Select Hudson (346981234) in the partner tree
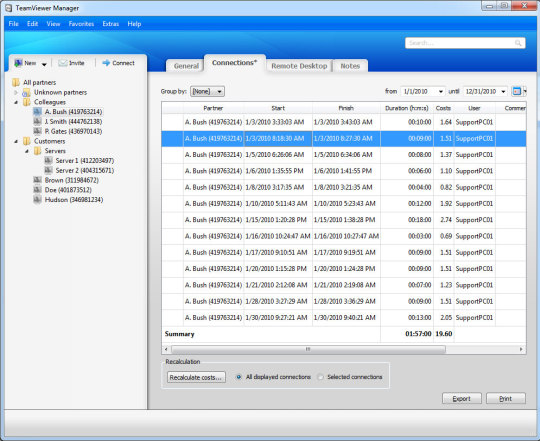The height and width of the screenshot is (441, 540). coord(74,200)
